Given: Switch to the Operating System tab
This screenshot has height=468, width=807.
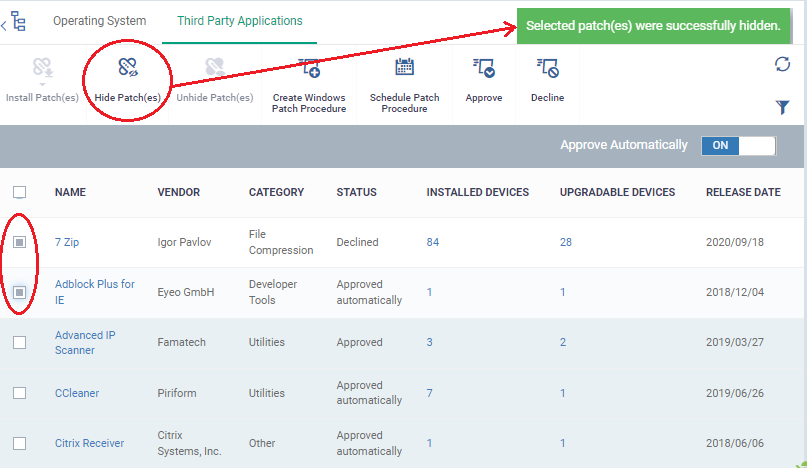Looking at the screenshot, I should [99, 21].
